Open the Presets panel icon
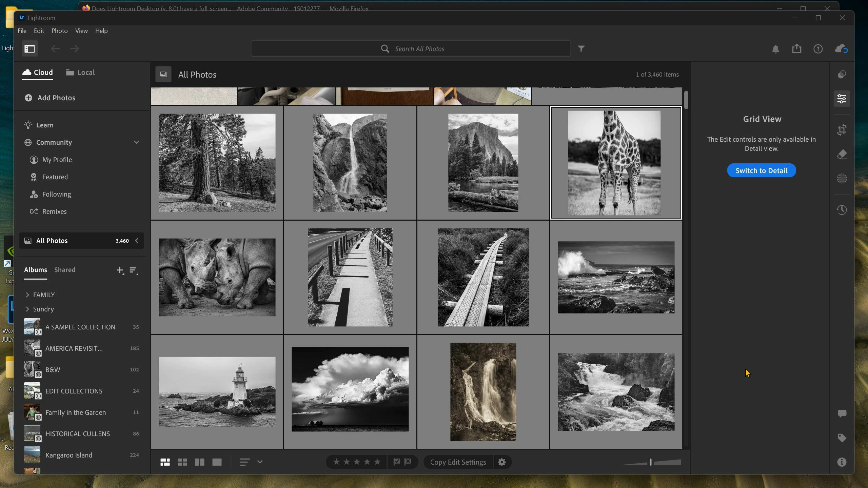The width and height of the screenshot is (868, 488). [842, 75]
